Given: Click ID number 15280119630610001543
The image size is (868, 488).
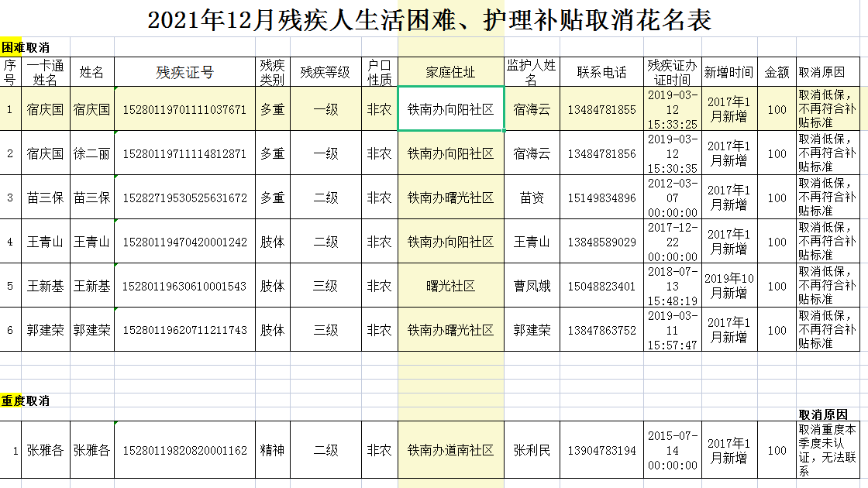Looking at the screenshot, I should (x=185, y=286).
